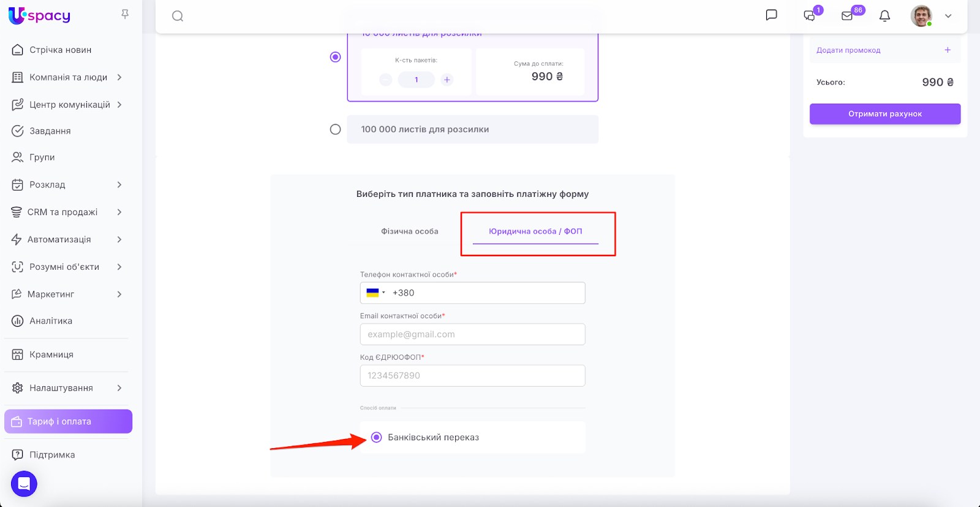Viewport: 980px width, 507px height.
Task: Click the search magnifier icon
Action: click(178, 16)
